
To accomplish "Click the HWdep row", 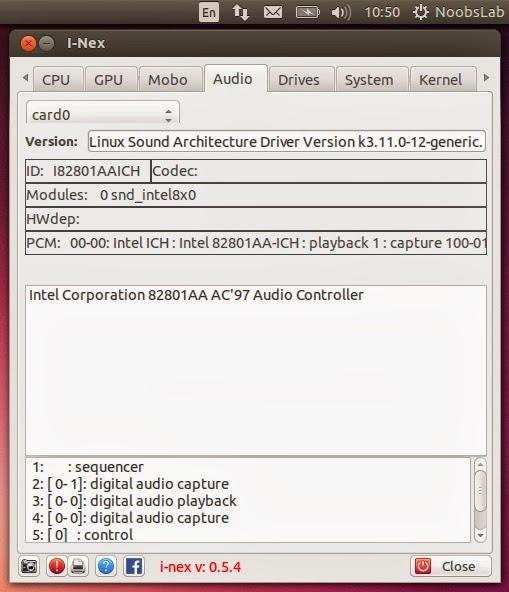I will (x=256, y=219).
